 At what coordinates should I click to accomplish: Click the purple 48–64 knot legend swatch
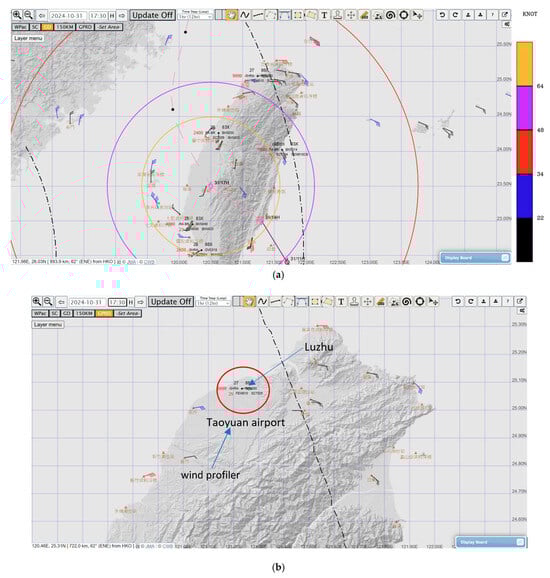pyautogui.click(x=524, y=108)
